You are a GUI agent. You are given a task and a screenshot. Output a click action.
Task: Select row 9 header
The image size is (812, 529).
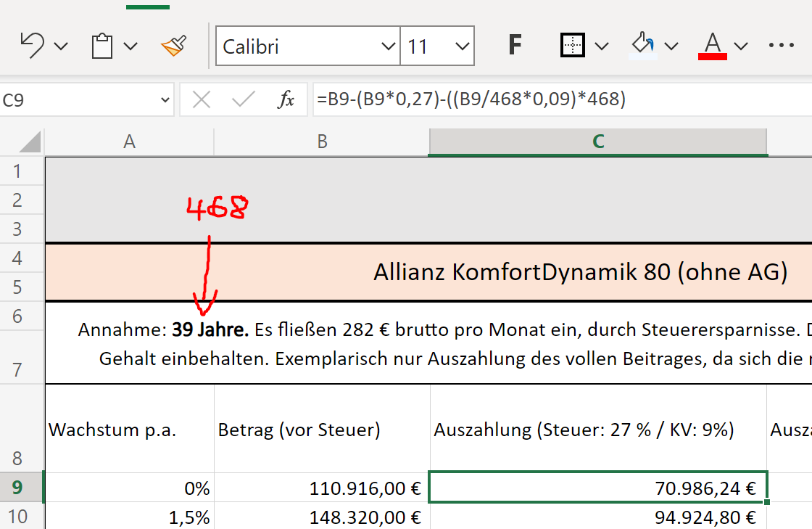22,488
